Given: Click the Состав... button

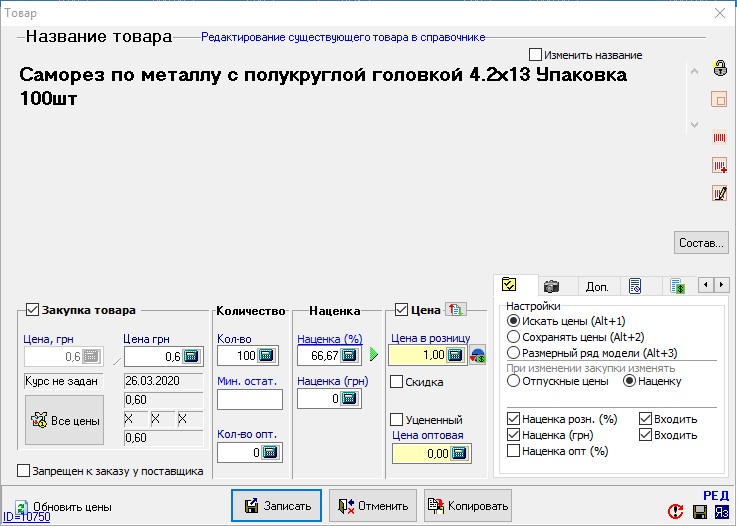Looking at the screenshot, I should (700, 242).
